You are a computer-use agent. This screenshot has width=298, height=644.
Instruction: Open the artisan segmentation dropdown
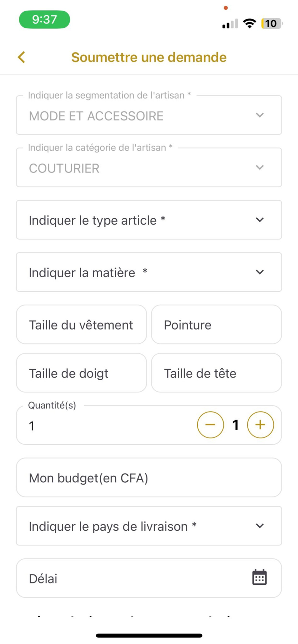pos(149,115)
